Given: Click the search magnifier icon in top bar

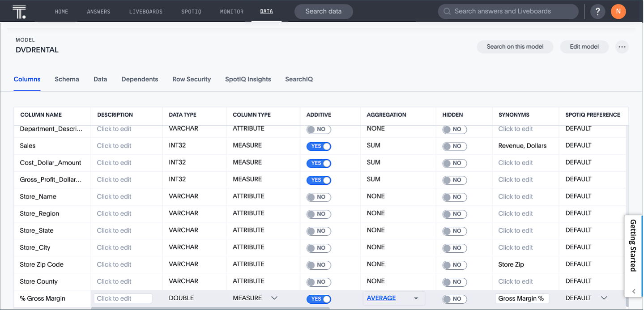Looking at the screenshot, I should click(x=447, y=12).
